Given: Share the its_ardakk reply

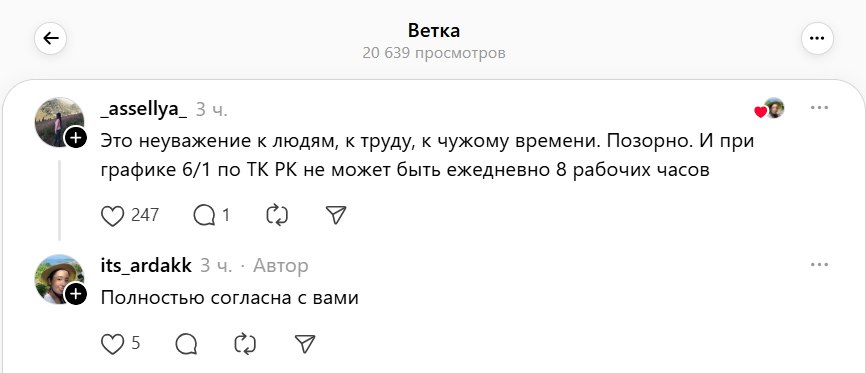Looking at the screenshot, I should tap(305, 344).
